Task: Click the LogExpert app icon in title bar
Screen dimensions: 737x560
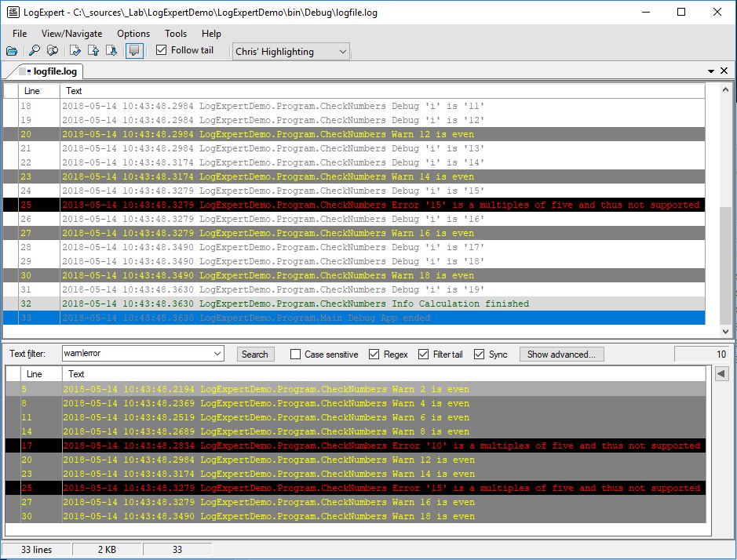Action: [x=13, y=13]
